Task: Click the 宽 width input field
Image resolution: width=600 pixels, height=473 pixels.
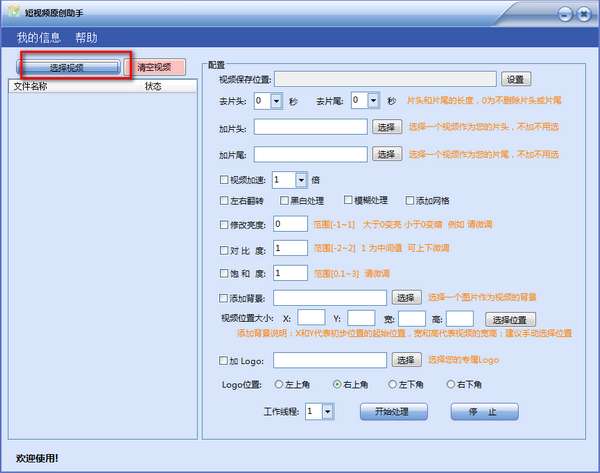Action: click(x=412, y=318)
